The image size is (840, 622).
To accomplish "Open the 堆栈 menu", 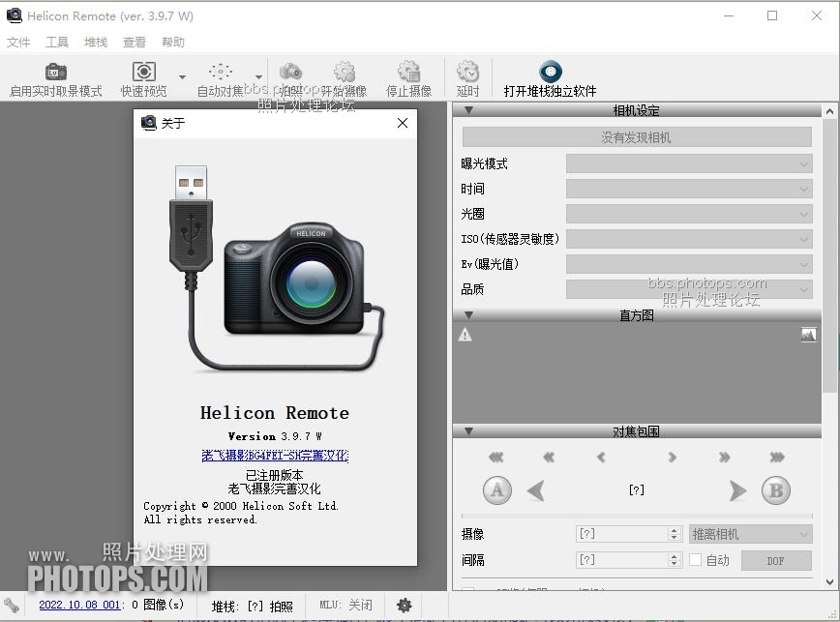I will point(96,43).
